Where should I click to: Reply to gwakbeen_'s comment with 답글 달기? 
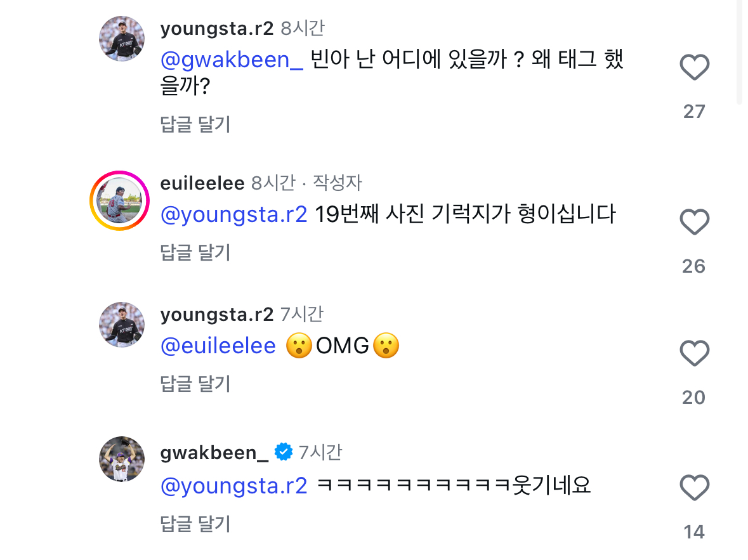click(195, 524)
